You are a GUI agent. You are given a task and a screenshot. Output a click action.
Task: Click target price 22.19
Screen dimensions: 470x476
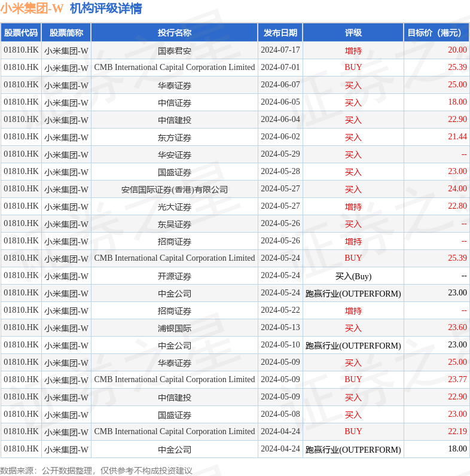pos(457,431)
